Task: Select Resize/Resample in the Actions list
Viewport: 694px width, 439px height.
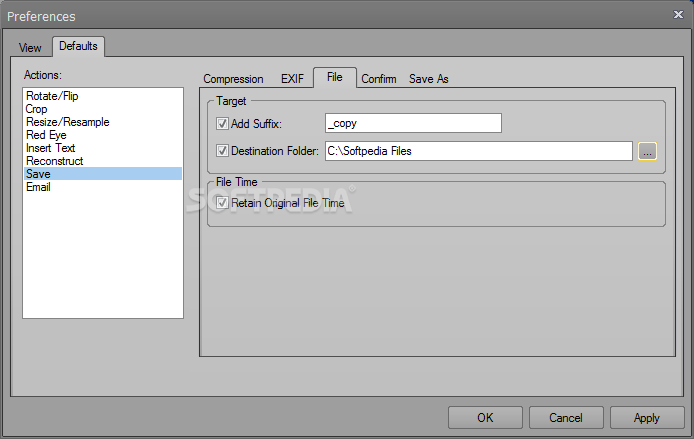Action: pos(103,122)
